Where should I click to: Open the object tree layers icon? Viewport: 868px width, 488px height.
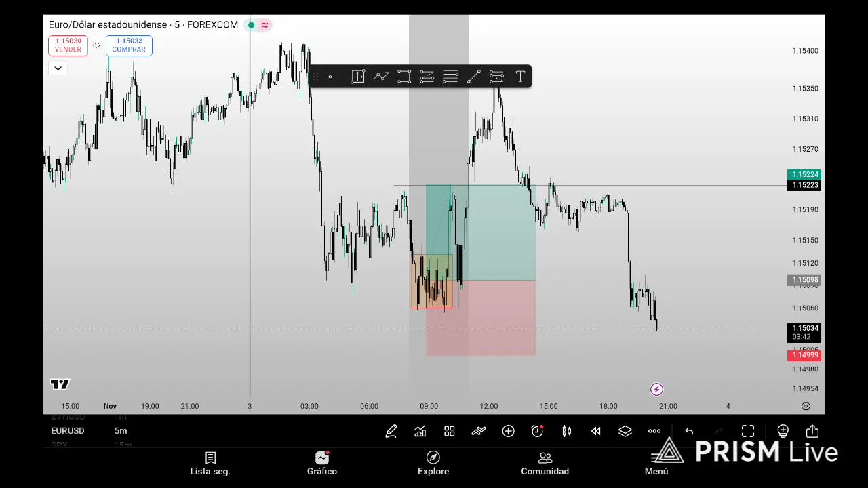click(x=625, y=431)
